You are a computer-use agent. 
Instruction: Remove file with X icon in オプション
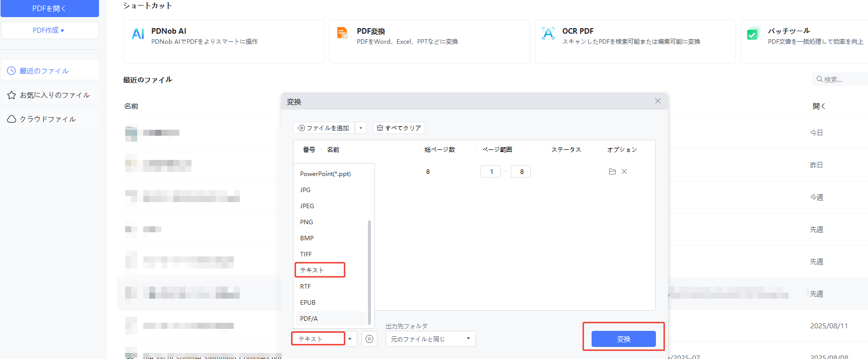pos(624,171)
